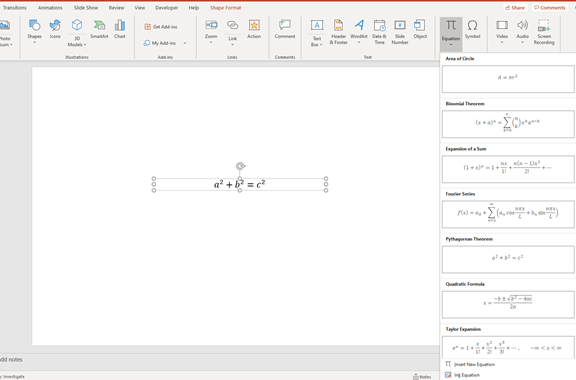This screenshot has height=380, width=576.
Task: Expand the Link dropdown arrow
Action: [x=233, y=45]
